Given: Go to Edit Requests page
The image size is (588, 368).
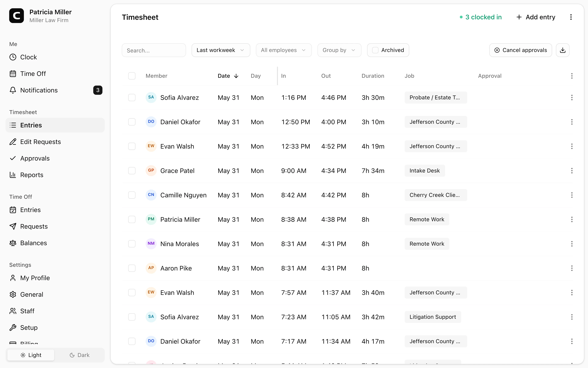Looking at the screenshot, I should [55, 142].
